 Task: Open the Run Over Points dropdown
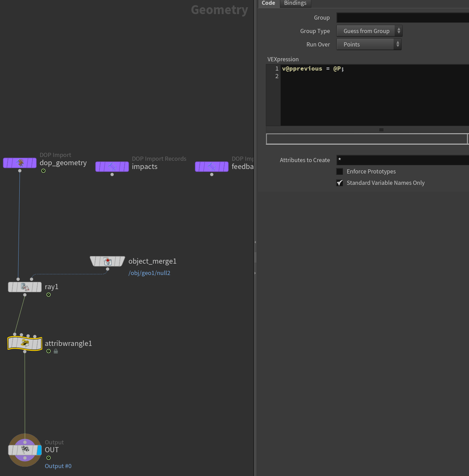coord(369,44)
